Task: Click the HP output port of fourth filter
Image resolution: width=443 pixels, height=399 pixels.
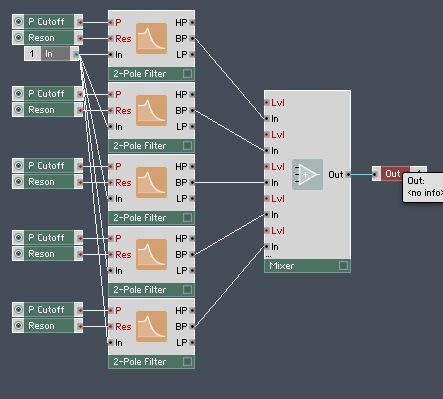Action: click(x=192, y=239)
